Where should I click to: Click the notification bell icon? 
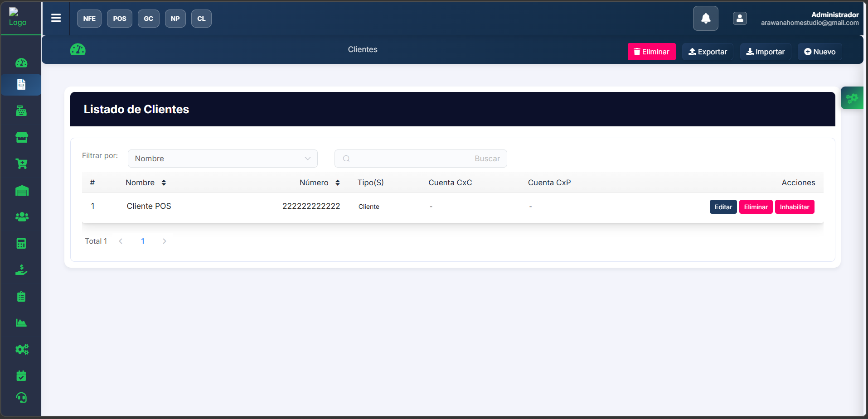tap(705, 19)
